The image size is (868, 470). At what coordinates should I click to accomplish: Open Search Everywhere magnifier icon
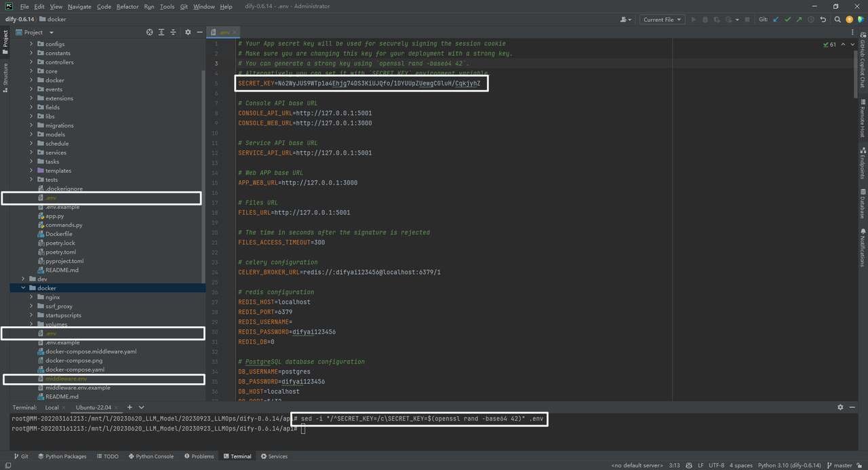click(x=837, y=19)
